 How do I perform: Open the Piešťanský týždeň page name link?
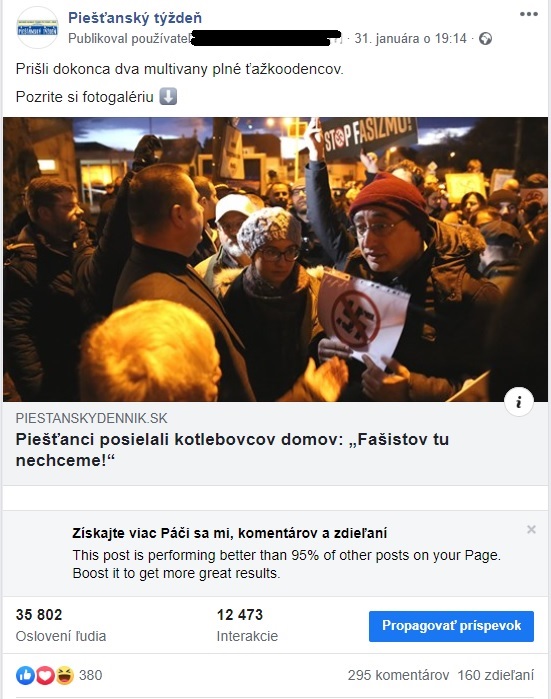(135, 18)
